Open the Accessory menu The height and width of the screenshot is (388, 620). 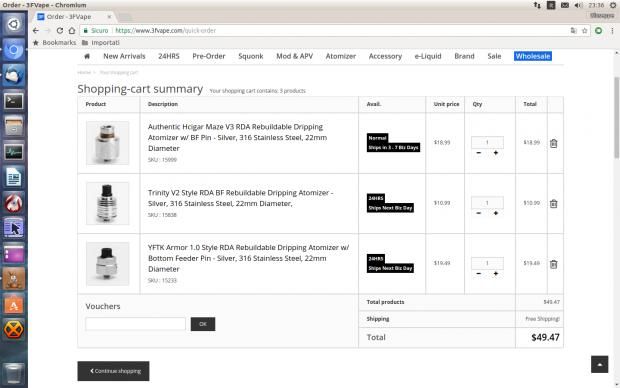coord(385,56)
